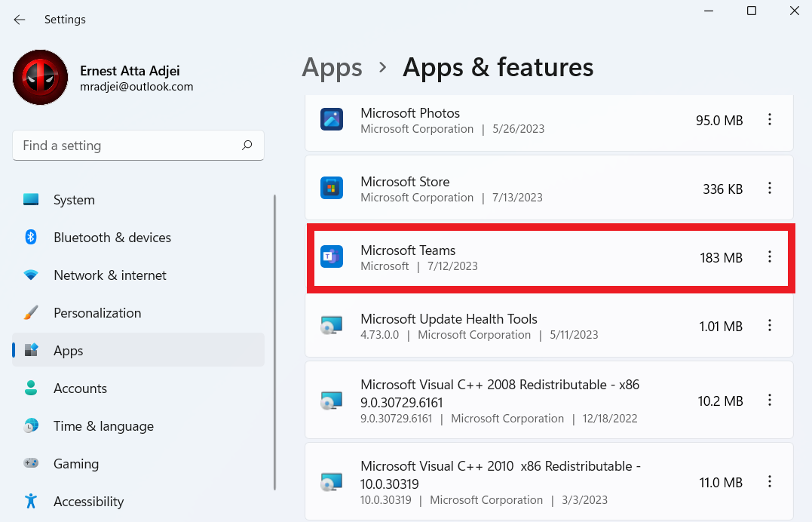Image resolution: width=812 pixels, height=522 pixels.
Task: Click the 10.2 MB size value
Action: 720,401
